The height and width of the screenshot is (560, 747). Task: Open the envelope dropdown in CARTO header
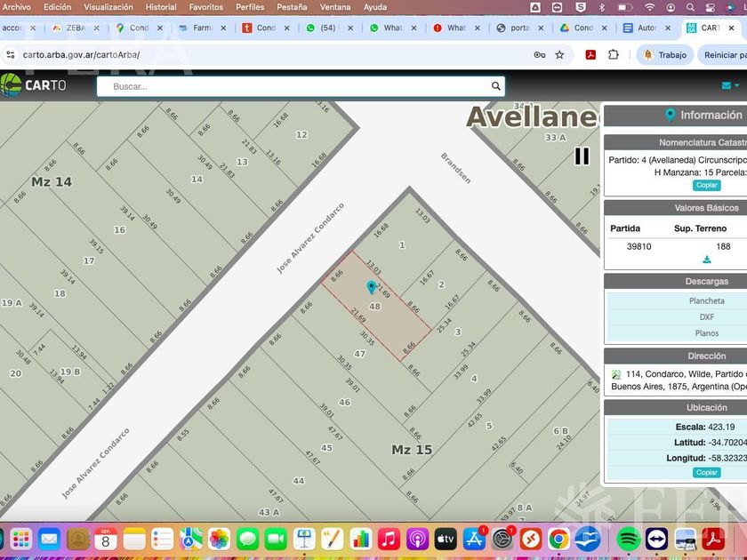point(729,86)
